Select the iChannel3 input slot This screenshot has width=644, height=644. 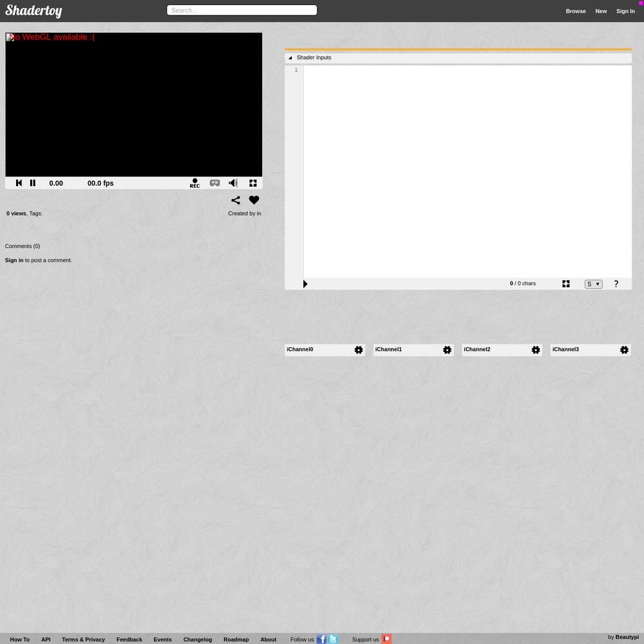[591, 350]
